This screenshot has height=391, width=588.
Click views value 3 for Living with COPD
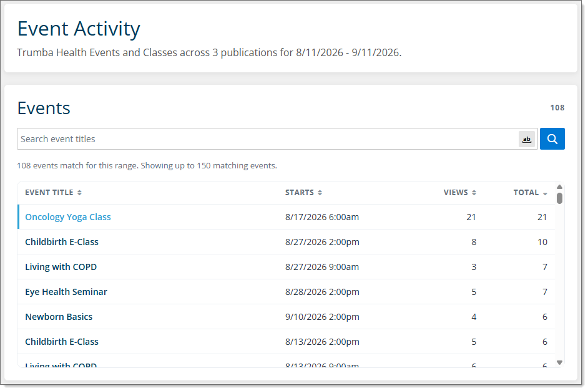(x=474, y=267)
